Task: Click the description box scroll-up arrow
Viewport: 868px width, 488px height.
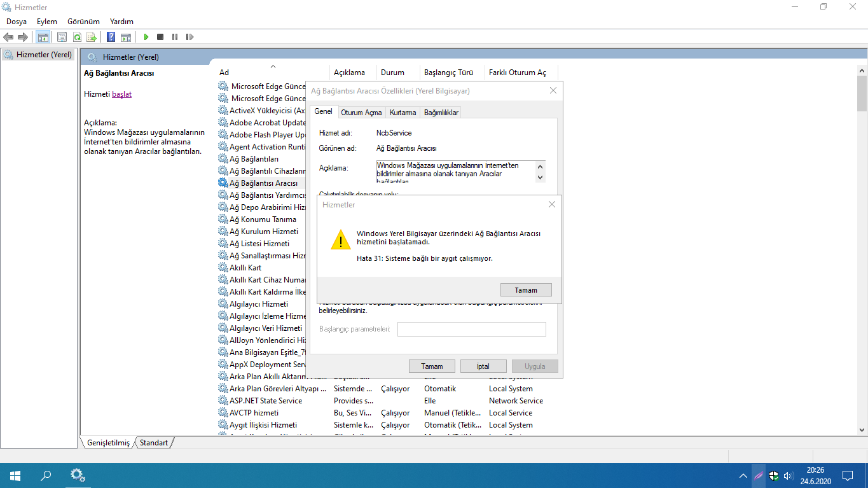Action: pyautogui.click(x=541, y=166)
